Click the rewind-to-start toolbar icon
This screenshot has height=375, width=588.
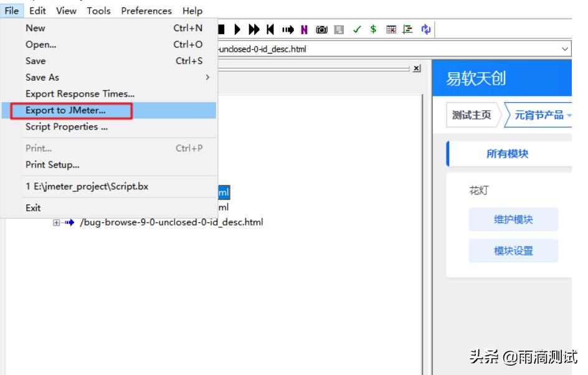click(270, 29)
